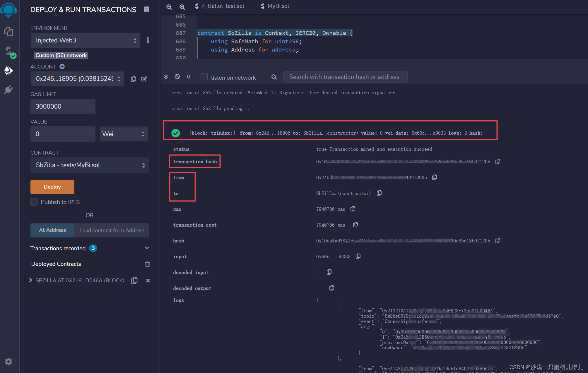
Task: Click the terminal search magnifier icon
Action: [x=274, y=77]
